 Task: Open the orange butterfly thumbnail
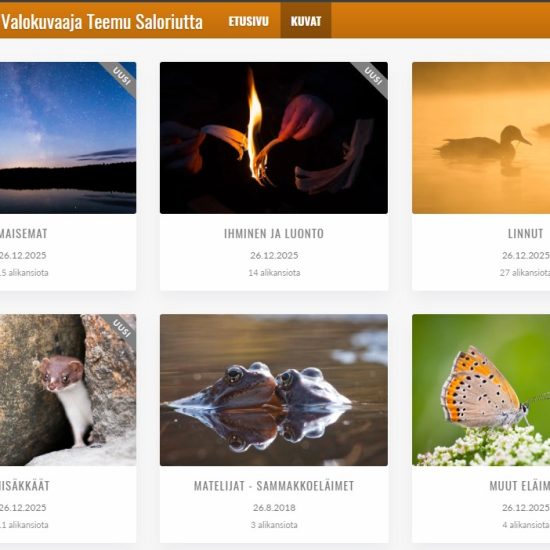pos(481,390)
